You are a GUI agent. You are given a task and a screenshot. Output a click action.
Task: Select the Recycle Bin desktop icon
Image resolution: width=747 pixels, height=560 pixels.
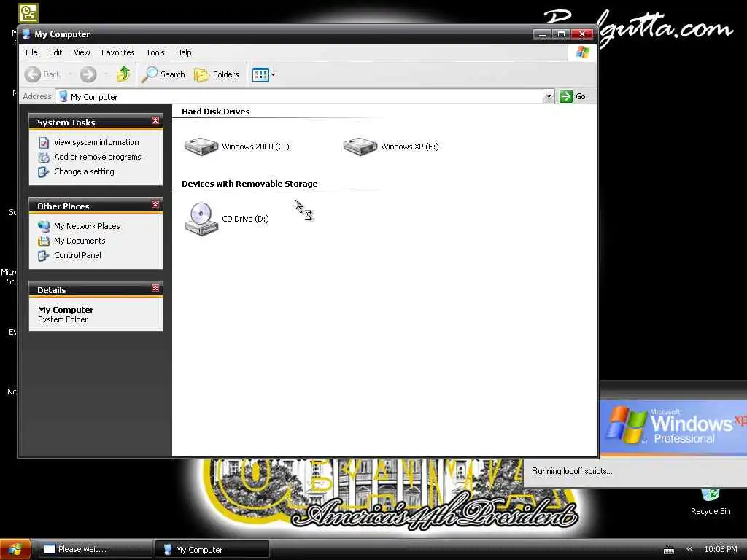point(711,502)
